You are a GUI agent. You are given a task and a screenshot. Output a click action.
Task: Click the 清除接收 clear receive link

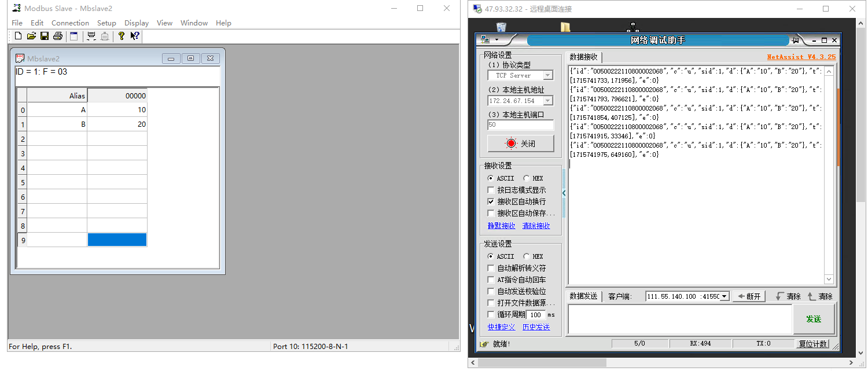tap(536, 226)
